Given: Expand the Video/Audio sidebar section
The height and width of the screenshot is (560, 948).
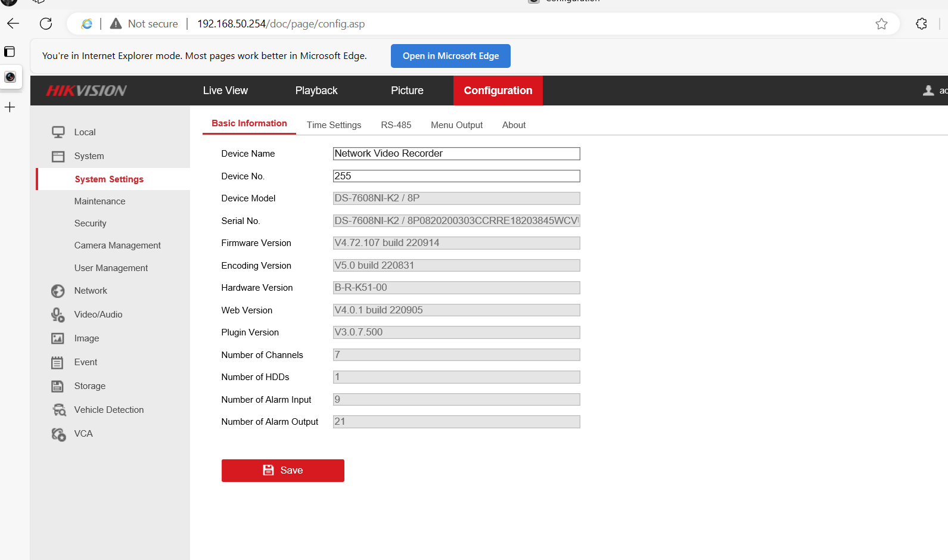Looking at the screenshot, I should tap(98, 315).
